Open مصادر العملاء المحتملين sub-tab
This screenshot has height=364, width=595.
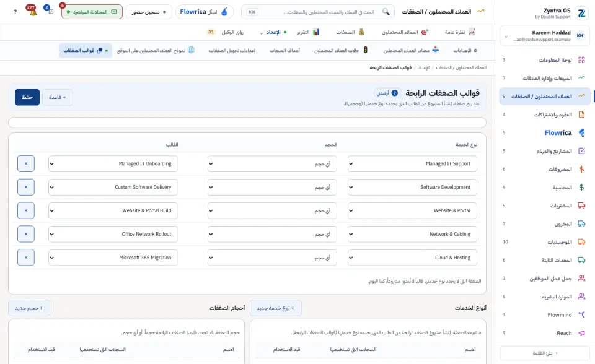click(411, 50)
